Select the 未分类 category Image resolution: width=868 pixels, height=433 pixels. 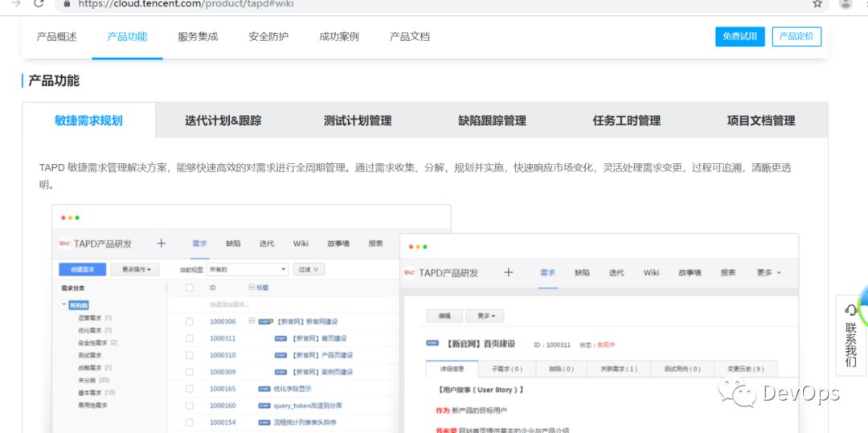88,380
